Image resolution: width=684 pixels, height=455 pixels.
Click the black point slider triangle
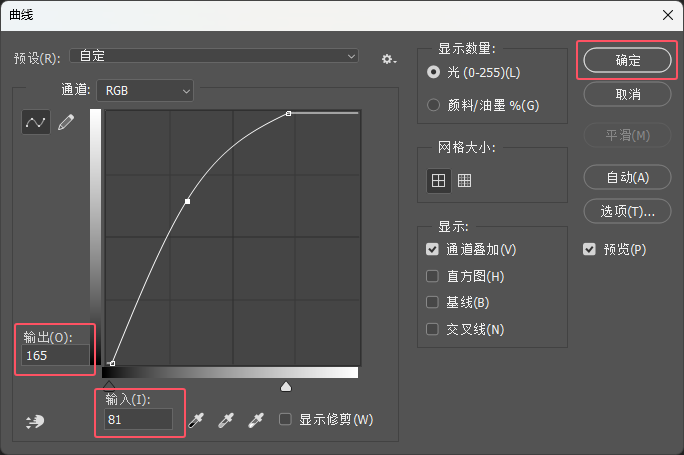109,385
